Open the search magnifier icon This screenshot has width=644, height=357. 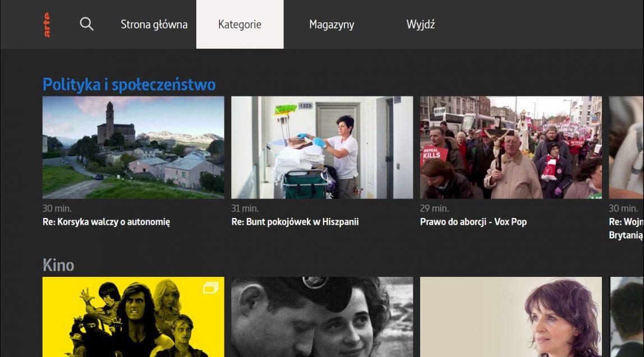pyautogui.click(x=86, y=24)
